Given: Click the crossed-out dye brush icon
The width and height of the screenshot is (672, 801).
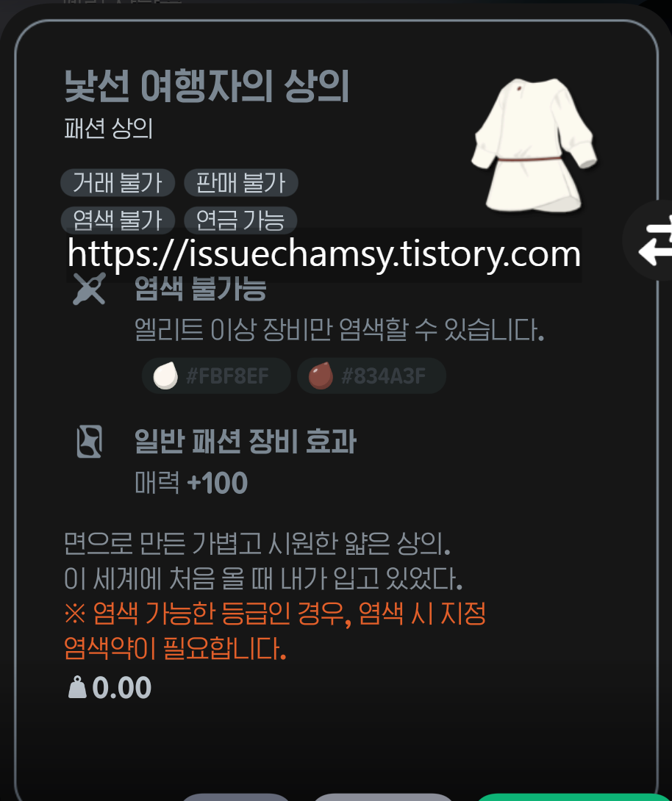Looking at the screenshot, I should (x=89, y=289).
